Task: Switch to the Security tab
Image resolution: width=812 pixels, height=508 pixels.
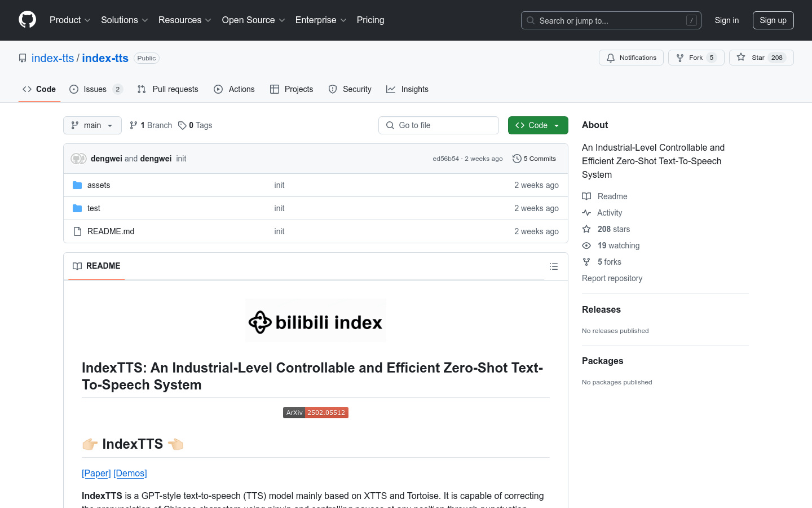Action: (x=350, y=89)
